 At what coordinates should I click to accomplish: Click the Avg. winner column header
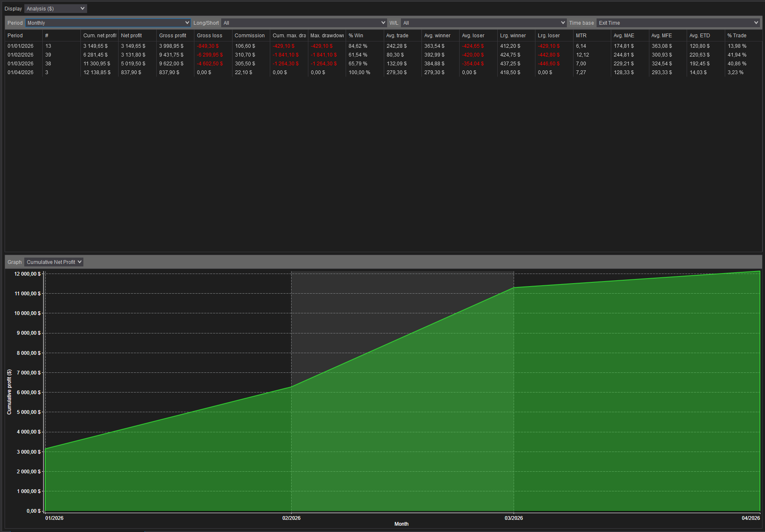(437, 36)
